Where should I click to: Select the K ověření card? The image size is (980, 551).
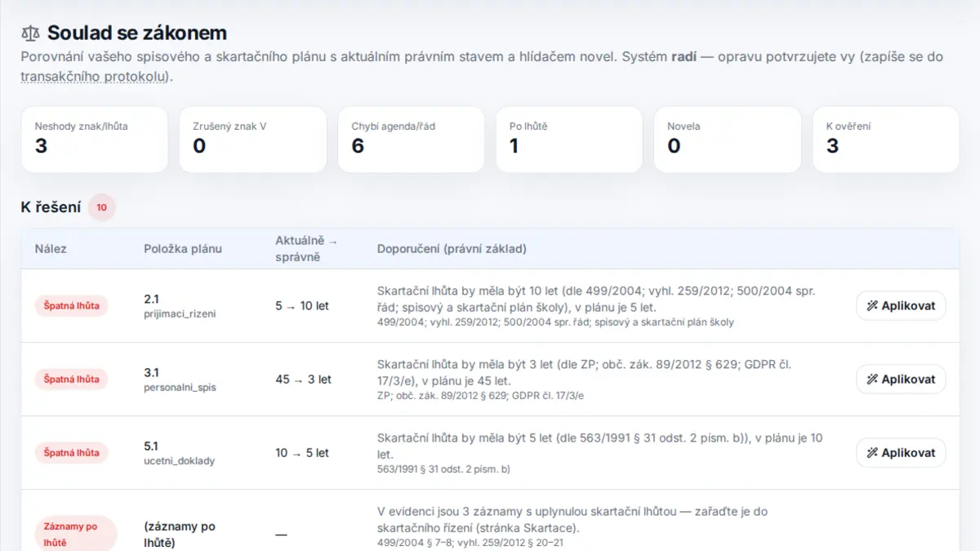[886, 139]
